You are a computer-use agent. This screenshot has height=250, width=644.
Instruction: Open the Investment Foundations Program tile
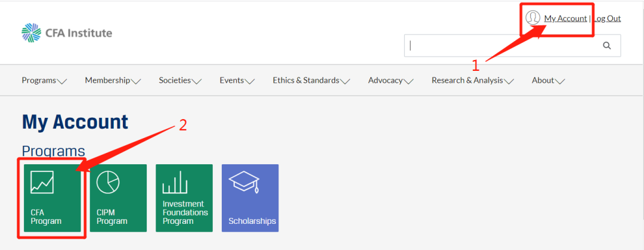click(x=184, y=198)
